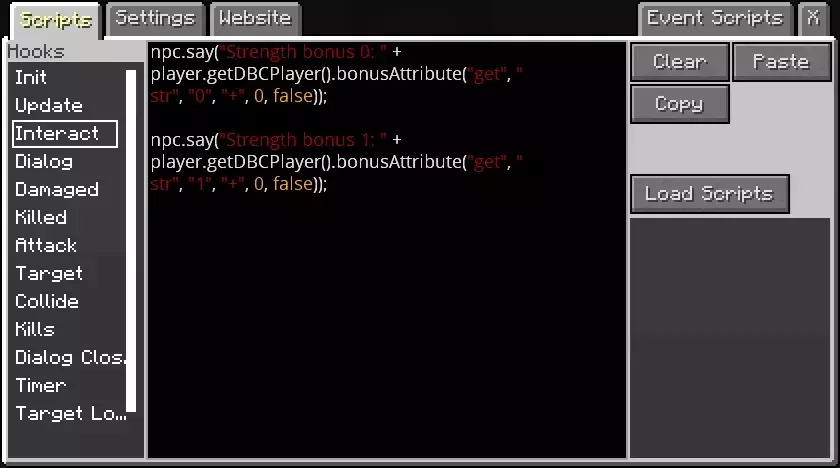Copy the script contents

point(680,104)
